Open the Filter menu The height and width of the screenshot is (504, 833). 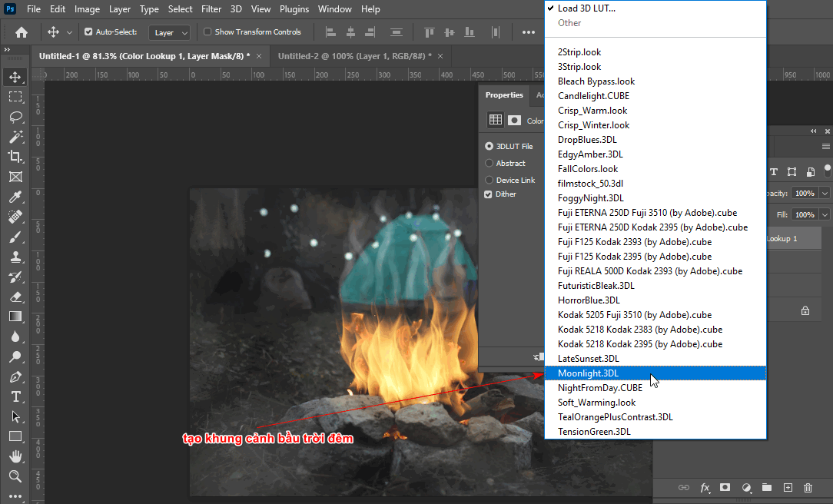tap(211, 8)
